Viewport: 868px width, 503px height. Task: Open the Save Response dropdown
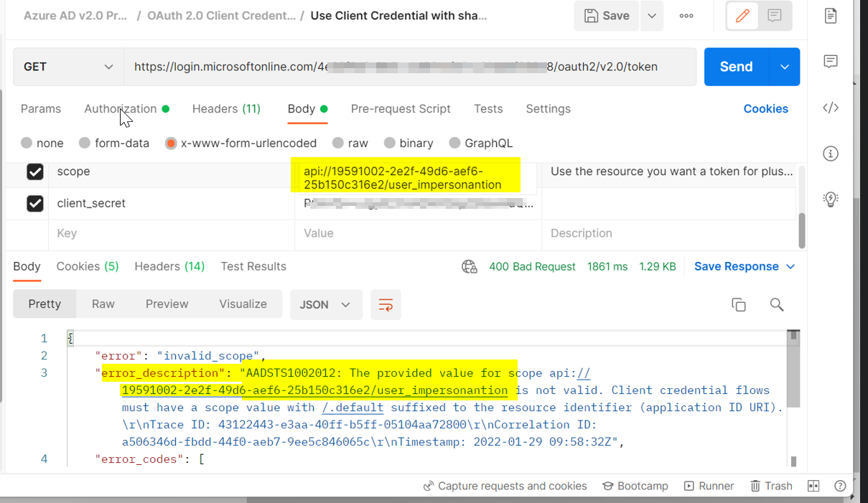745,267
